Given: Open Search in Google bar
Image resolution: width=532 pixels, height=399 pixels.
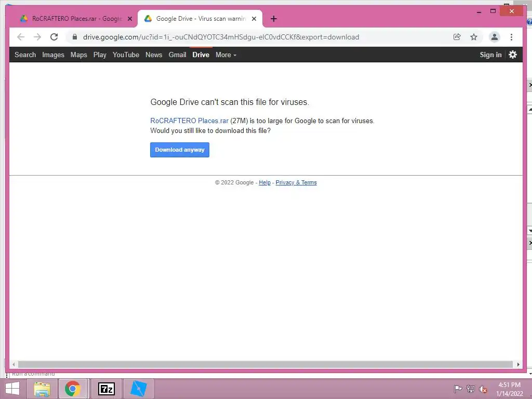Looking at the screenshot, I should pos(25,55).
